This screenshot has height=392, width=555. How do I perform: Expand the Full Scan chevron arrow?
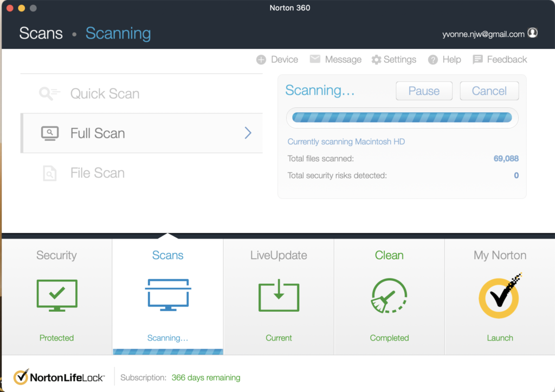(248, 133)
